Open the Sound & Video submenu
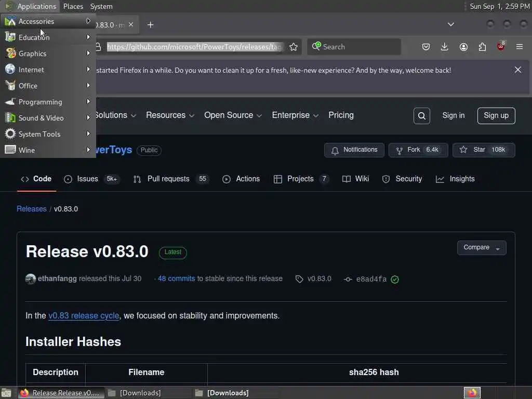 point(48,118)
